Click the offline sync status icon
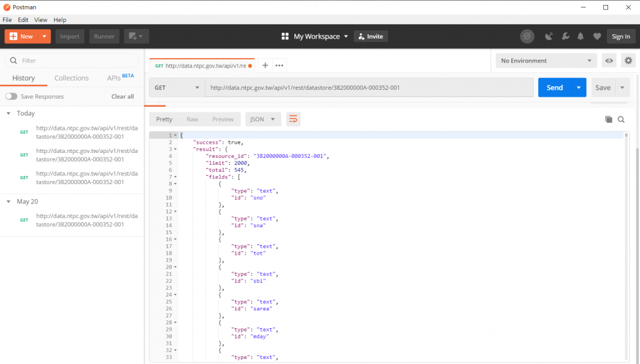The image size is (640, 364). coord(527,36)
